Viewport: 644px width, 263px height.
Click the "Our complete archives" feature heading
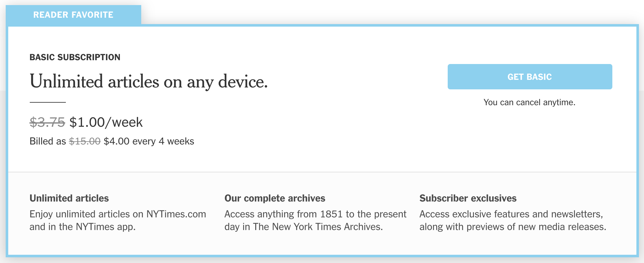click(275, 198)
